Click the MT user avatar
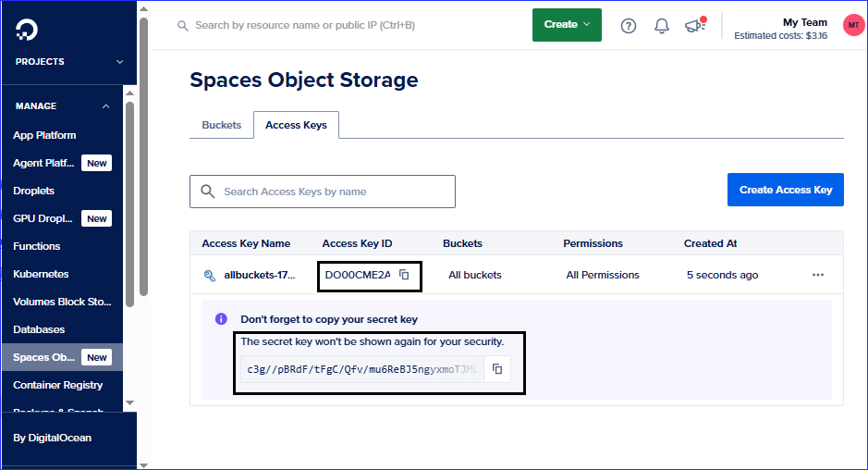Screen dimensions: 868x470 853,25
